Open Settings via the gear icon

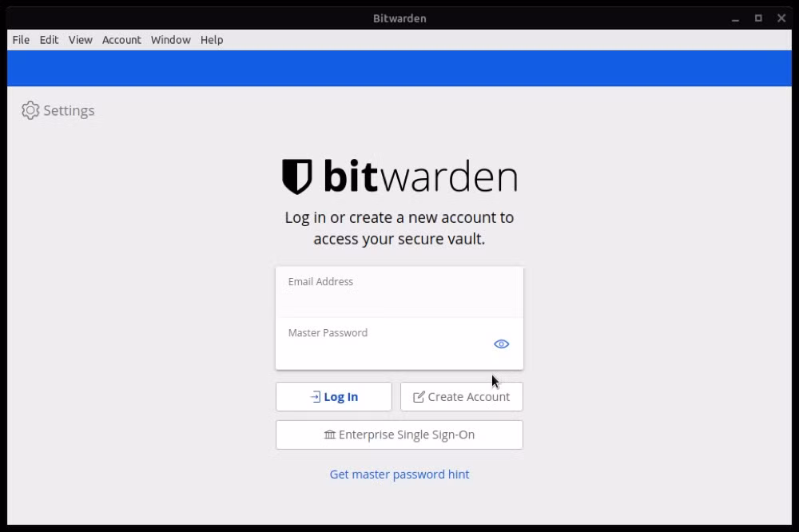30,110
